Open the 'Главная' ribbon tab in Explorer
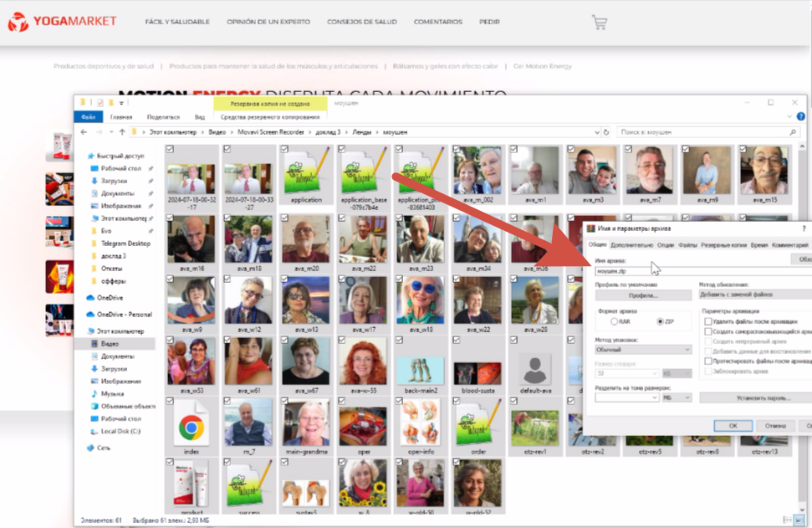Image resolution: width=812 pixels, height=528 pixels. 121,117
